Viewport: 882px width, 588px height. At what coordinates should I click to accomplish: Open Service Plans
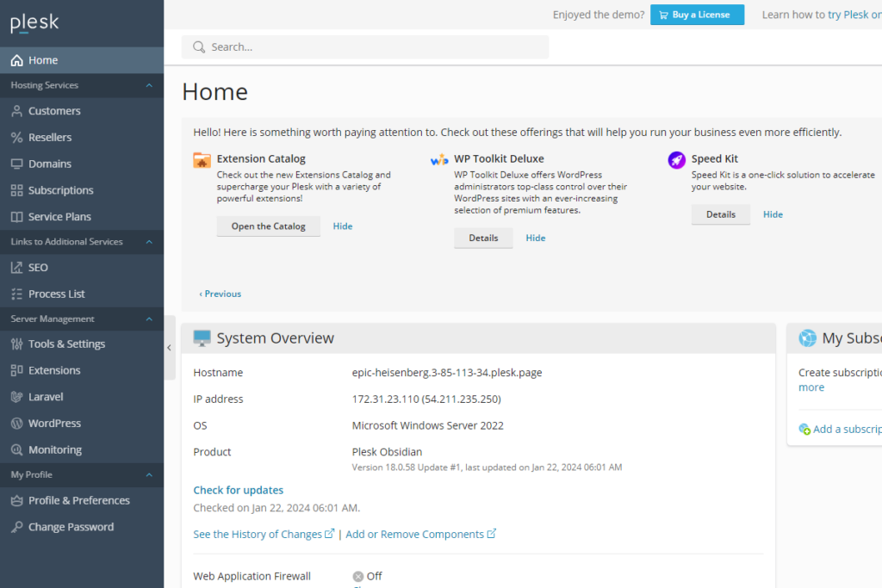point(82,216)
